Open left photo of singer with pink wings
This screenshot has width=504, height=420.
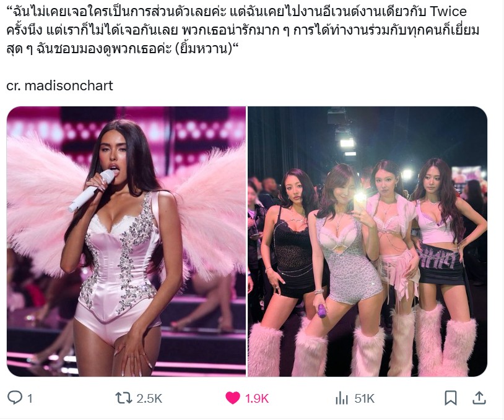(x=126, y=241)
